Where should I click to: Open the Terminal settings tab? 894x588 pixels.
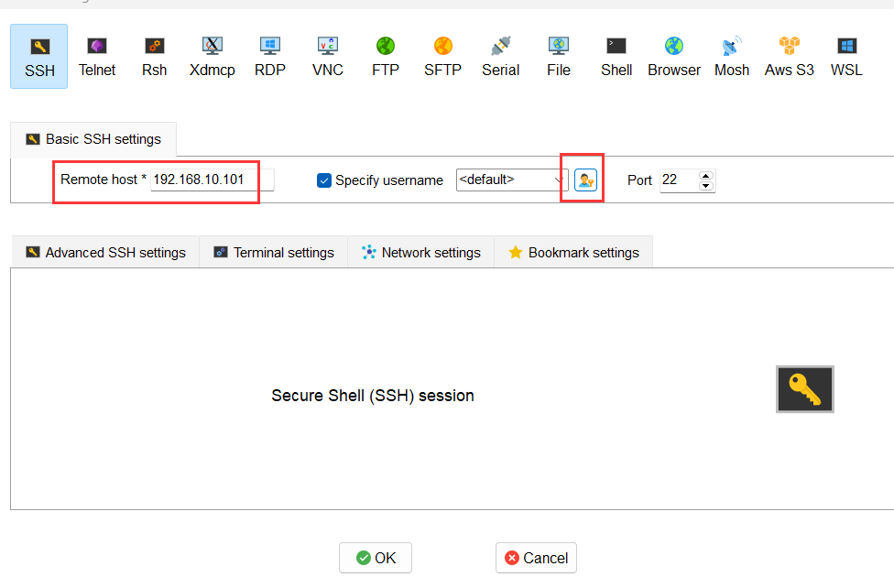(274, 252)
